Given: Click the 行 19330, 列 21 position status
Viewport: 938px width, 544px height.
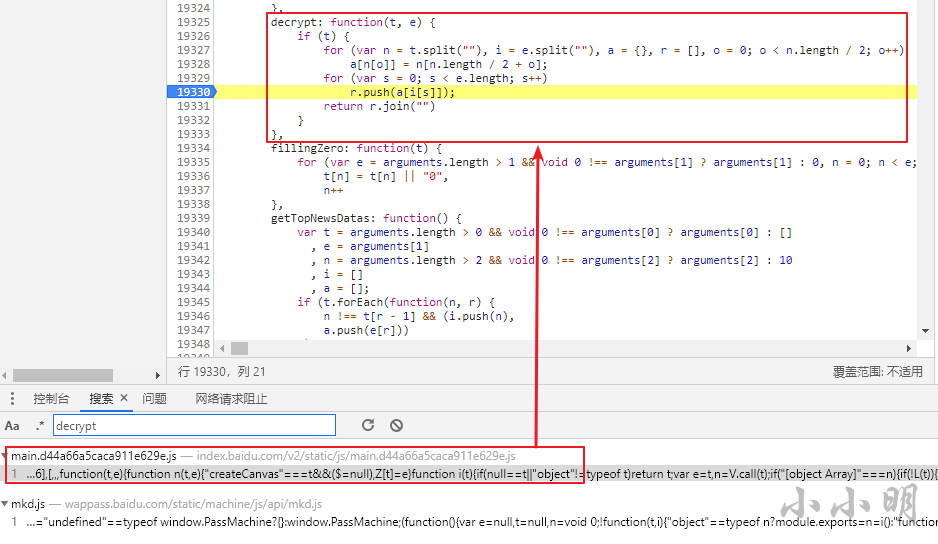Looking at the screenshot, I should (221, 372).
